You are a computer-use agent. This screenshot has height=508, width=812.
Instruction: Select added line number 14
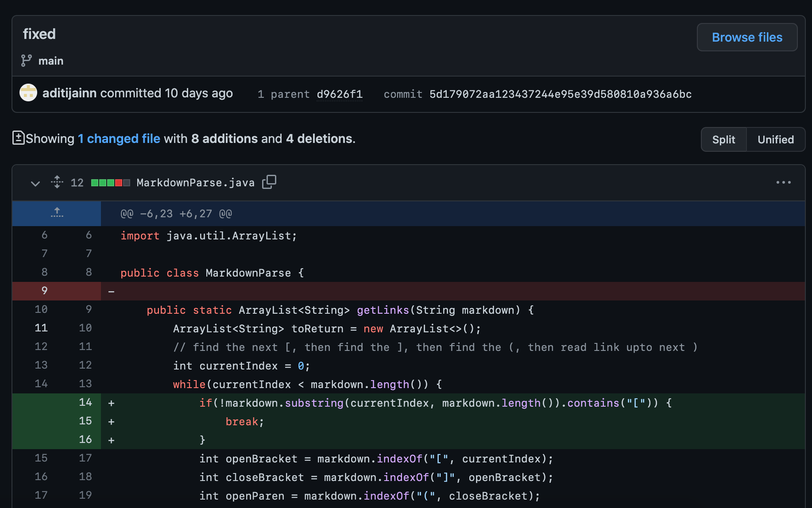coord(85,402)
